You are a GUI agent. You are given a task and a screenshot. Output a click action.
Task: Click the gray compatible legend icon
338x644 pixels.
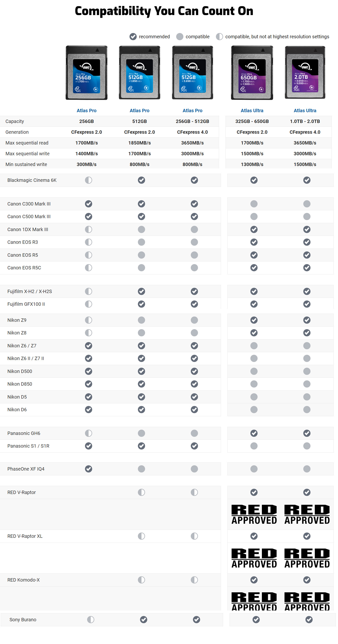tap(179, 37)
